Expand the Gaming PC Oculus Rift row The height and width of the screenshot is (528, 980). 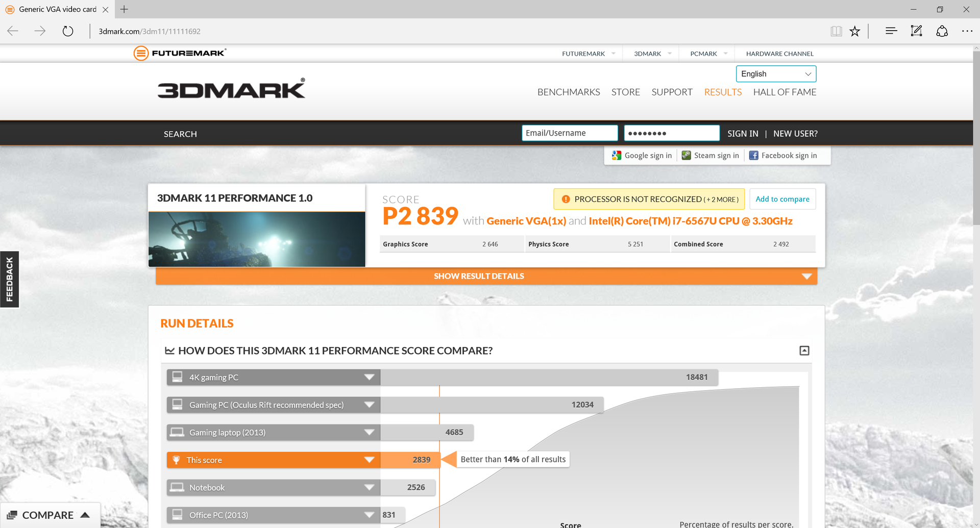(369, 405)
